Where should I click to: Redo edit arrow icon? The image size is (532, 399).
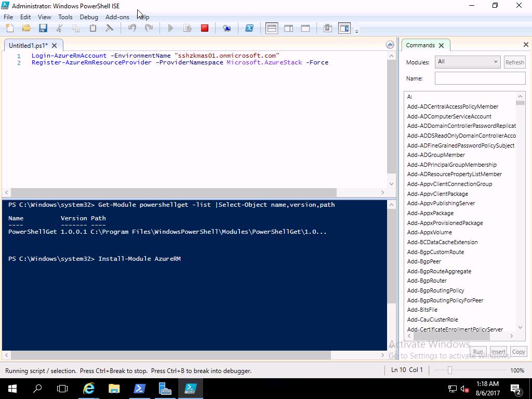tap(149, 28)
